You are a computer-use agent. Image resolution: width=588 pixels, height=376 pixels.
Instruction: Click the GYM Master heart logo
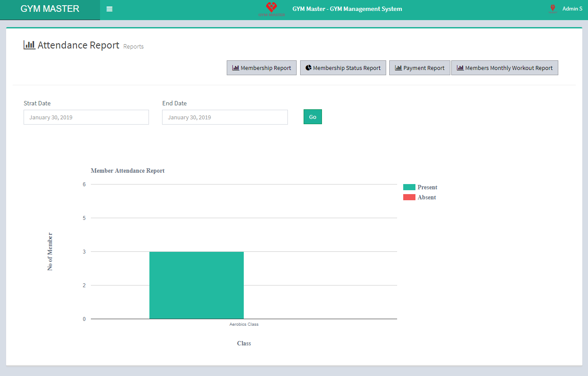click(x=271, y=7)
